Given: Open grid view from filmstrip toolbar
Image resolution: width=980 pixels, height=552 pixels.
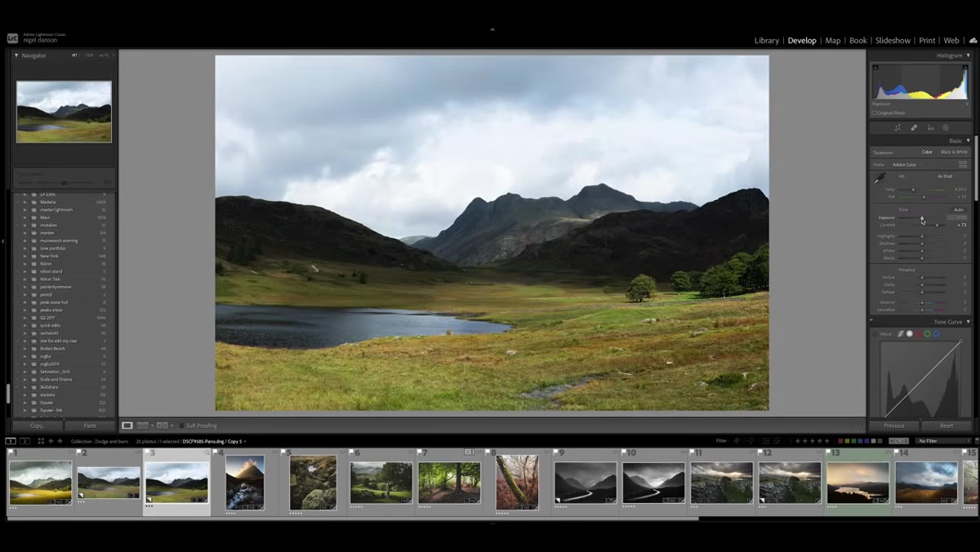Looking at the screenshot, I should click(41, 441).
